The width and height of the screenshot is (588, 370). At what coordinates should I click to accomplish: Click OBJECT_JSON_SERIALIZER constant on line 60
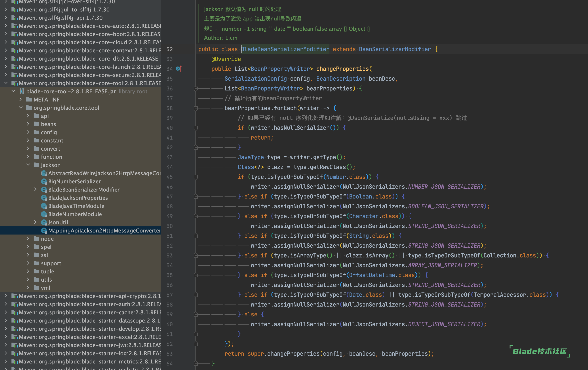coord(444,324)
